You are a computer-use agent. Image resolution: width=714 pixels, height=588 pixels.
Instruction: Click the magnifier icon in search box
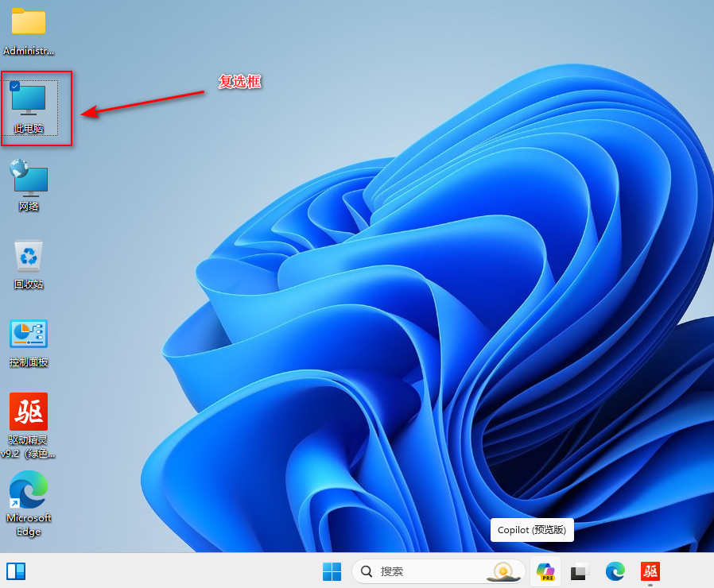click(x=367, y=571)
